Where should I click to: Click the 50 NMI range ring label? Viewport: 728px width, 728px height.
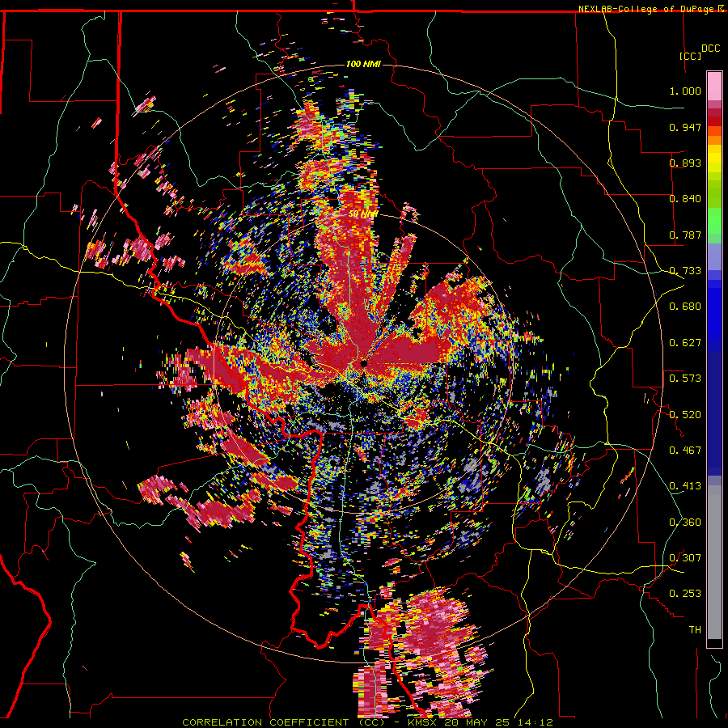click(363, 214)
